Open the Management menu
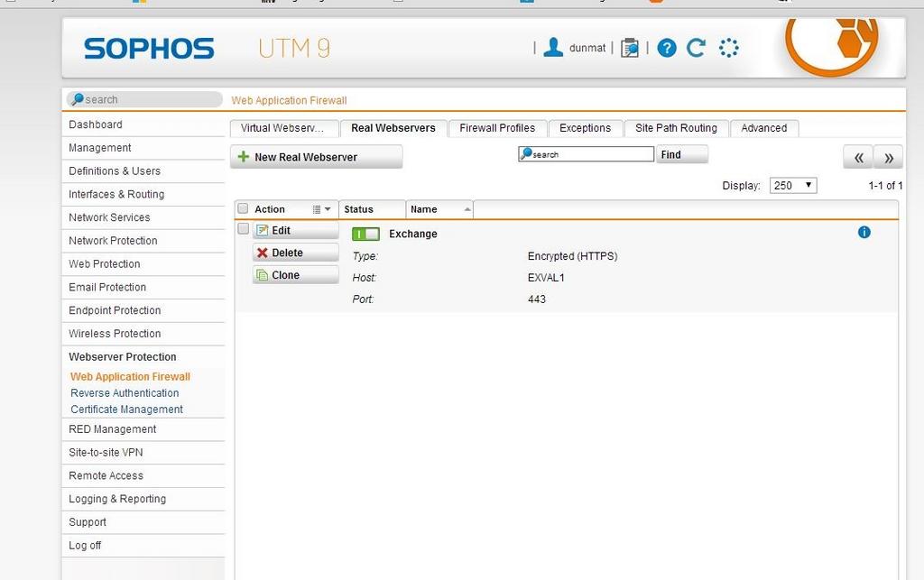Image resolution: width=924 pixels, height=580 pixels. (143, 148)
